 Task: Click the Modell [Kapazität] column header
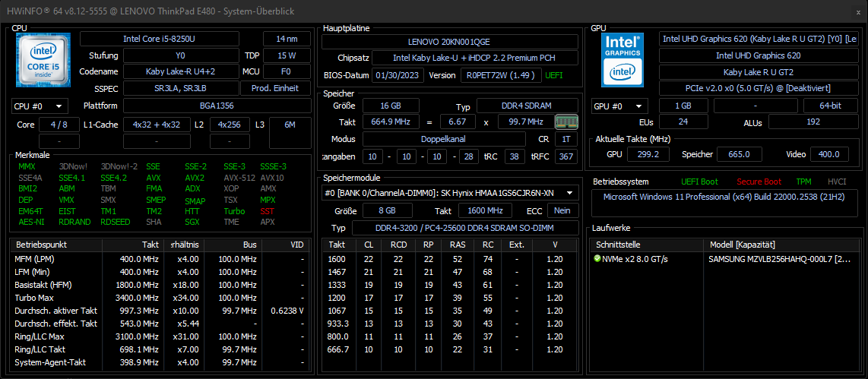741,245
